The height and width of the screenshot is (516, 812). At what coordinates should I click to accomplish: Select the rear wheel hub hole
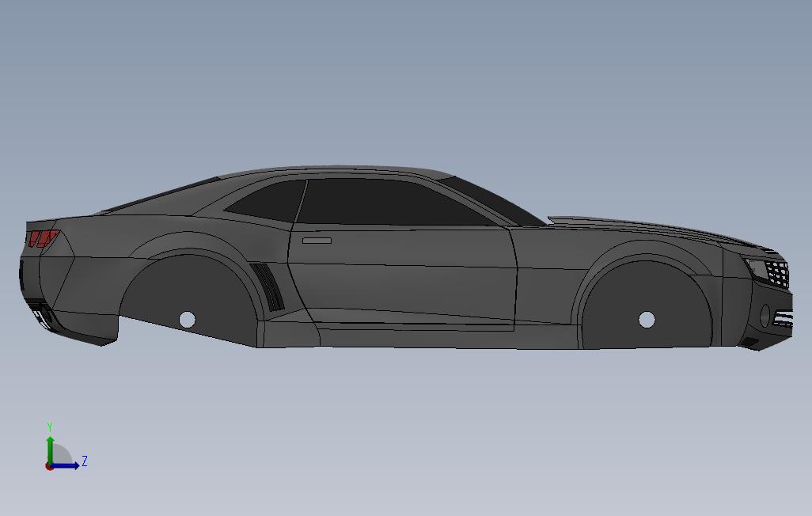click(x=187, y=320)
